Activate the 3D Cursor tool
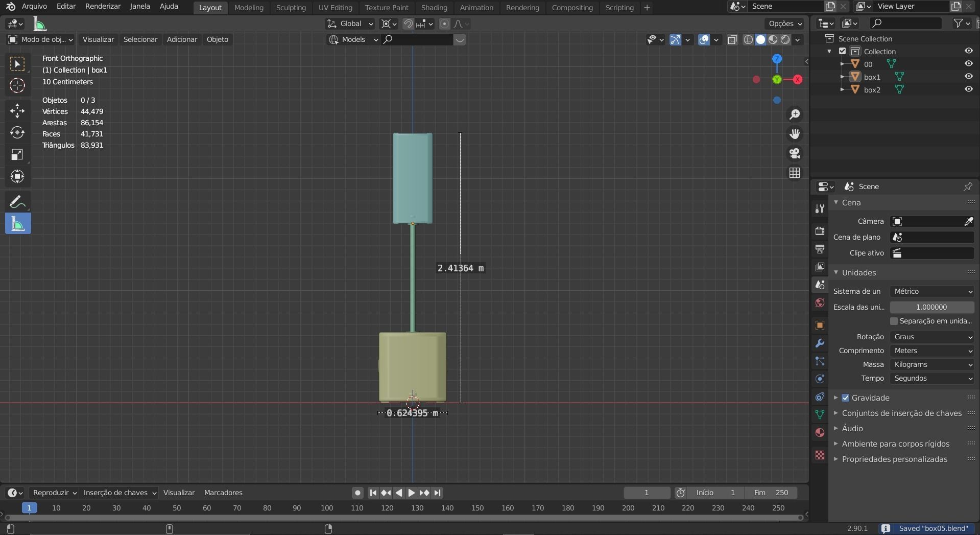The height and width of the screenshot is (535, 980). (17, 85)
